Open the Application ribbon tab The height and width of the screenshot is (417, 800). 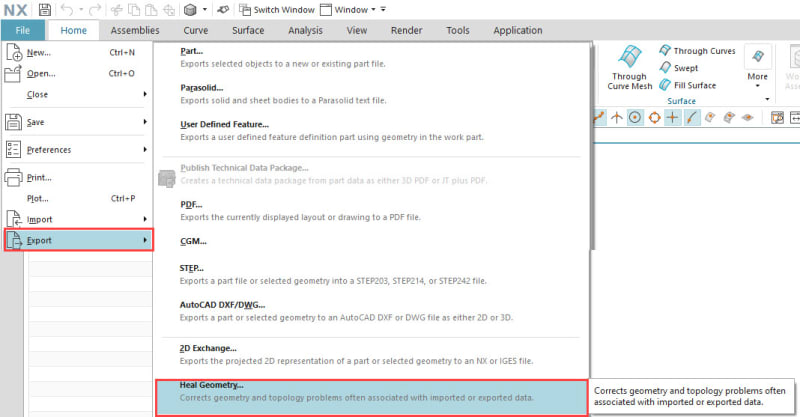pos(517,30)
